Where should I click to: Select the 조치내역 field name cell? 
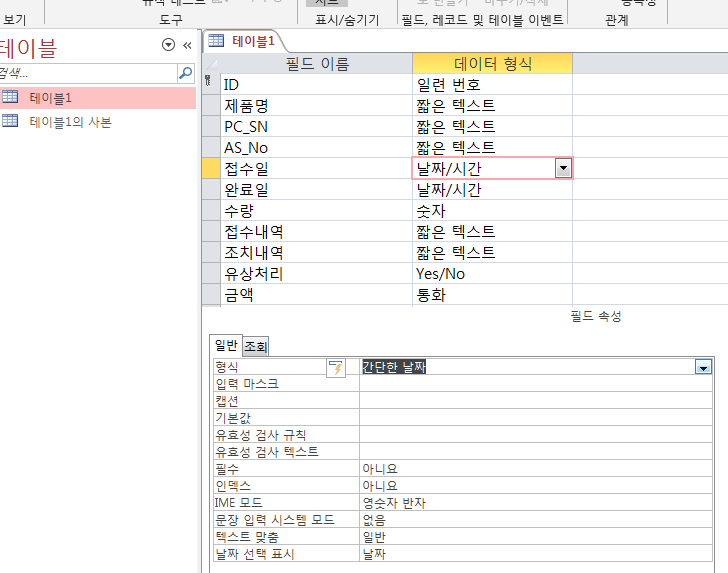point(316,252)
